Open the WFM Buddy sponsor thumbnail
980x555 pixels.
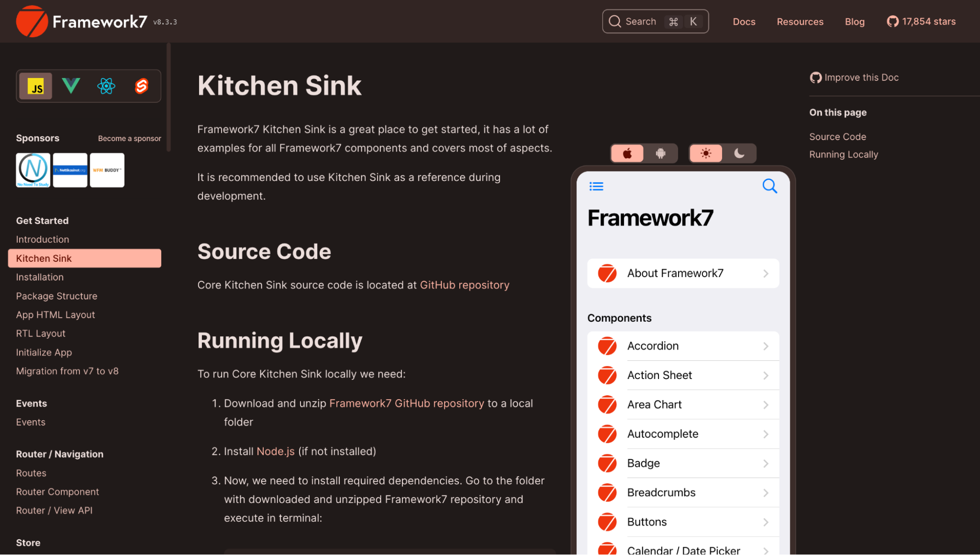[x=107, y=170]
